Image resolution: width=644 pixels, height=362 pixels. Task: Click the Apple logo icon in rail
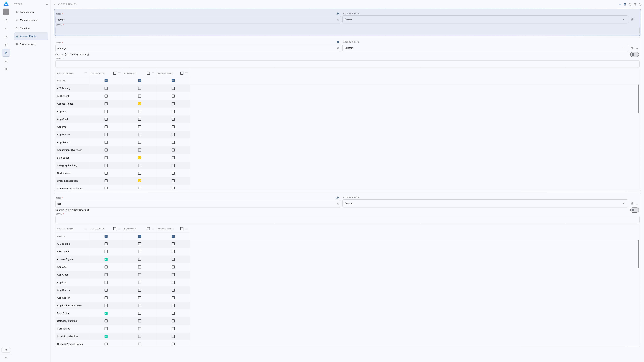click(x=6, y=21)
